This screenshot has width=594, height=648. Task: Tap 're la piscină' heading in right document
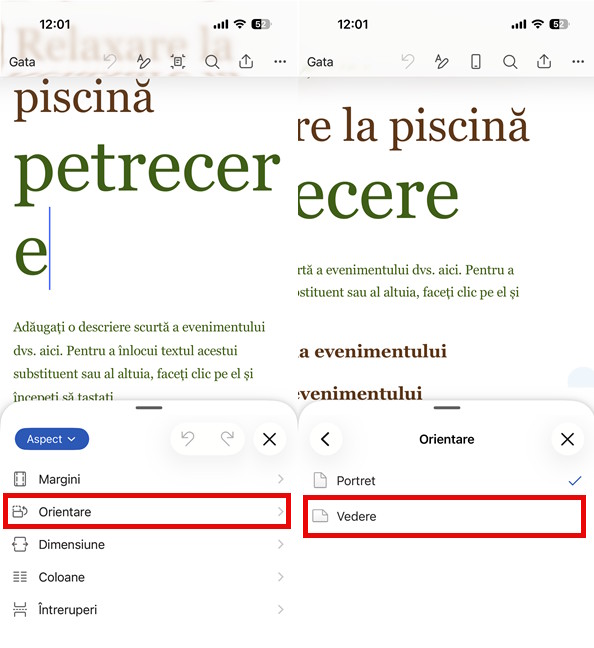(x=413, y=127)
